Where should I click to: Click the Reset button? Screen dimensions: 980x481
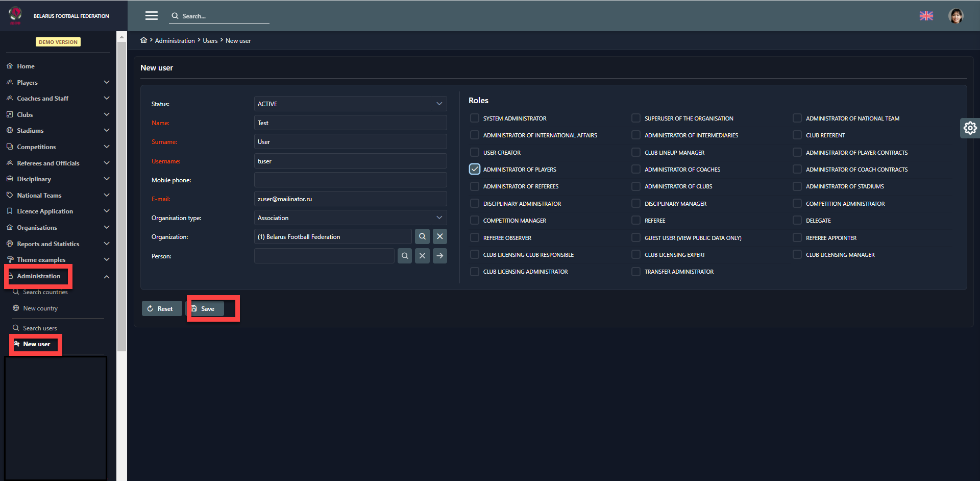[161, 308]
